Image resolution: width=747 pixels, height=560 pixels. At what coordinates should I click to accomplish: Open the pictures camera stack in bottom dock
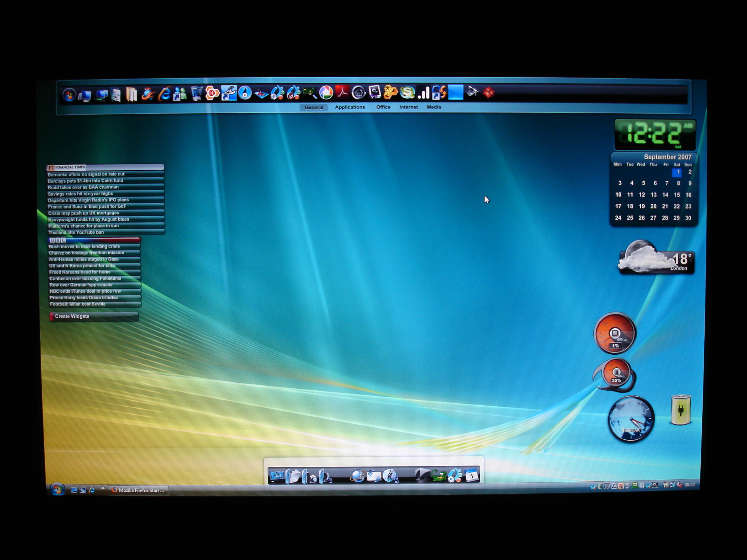309,476
